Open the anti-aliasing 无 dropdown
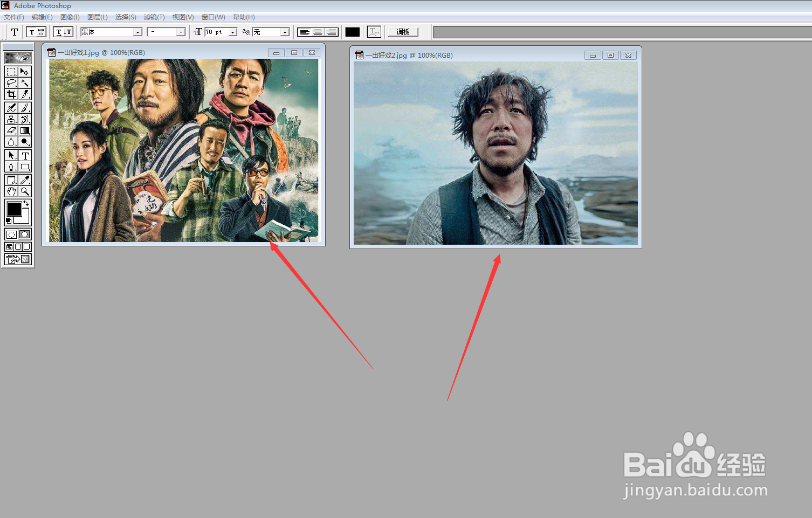Image resolution: width=812 pixels, height=518 pixels. click(285, 32)
